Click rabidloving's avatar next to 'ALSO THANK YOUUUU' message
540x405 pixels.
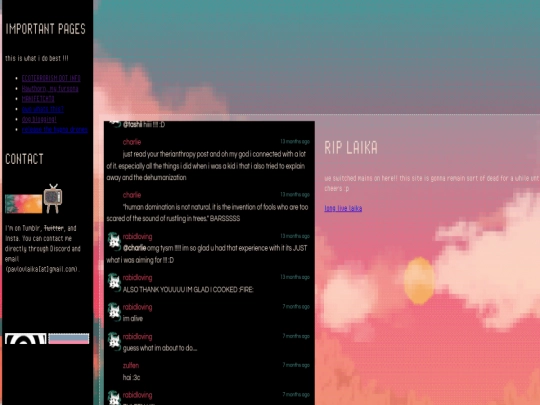pos(114,282)
